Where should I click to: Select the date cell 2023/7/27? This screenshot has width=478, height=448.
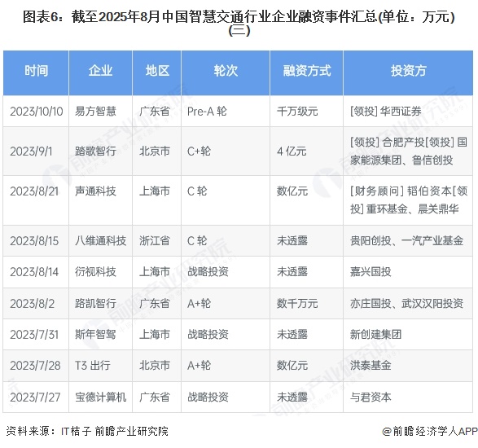point(35,397)
